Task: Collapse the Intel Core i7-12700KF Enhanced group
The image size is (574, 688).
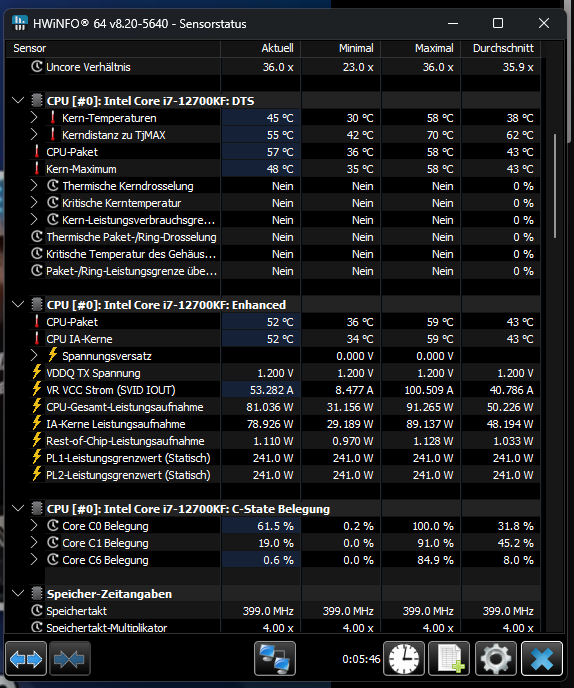Action: (x=18, y=304)
